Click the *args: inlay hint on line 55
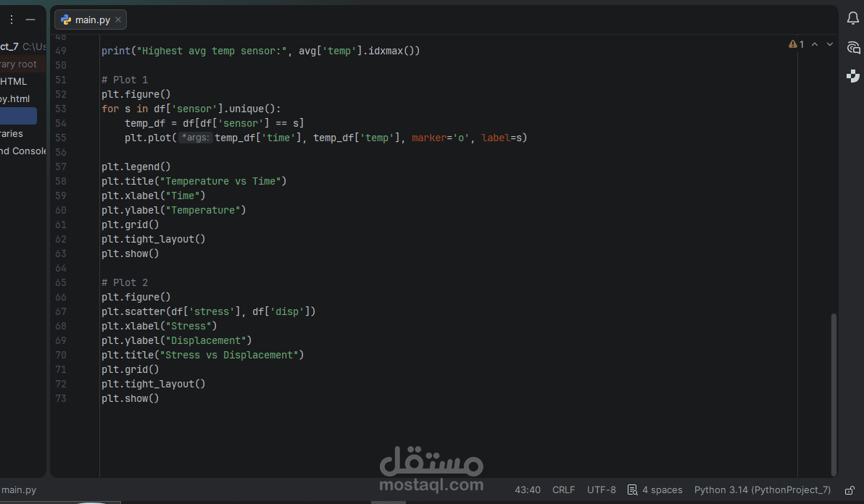This screenshot has width=864, height=504. tap(195, 138)
